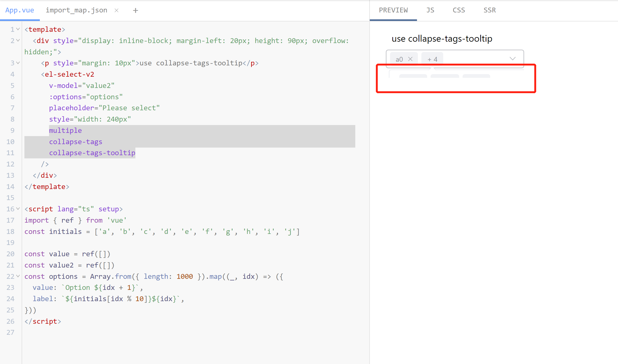Fold the p element on line 3
This screenshot has width=618, height=364.
click(18, 63)
